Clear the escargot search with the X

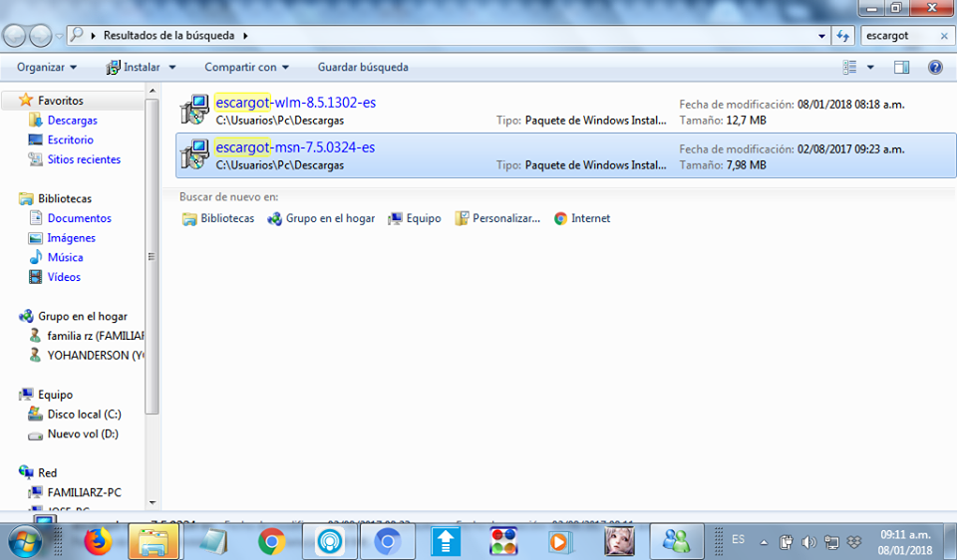tap(944, 36)
